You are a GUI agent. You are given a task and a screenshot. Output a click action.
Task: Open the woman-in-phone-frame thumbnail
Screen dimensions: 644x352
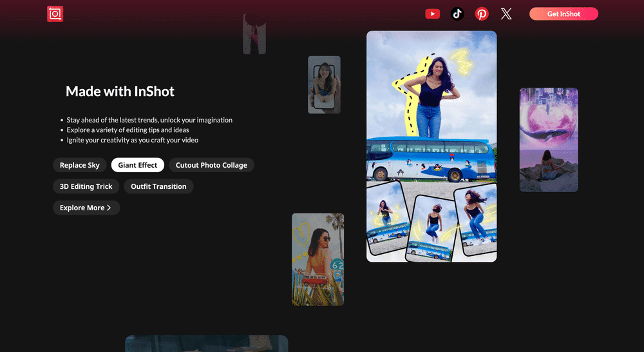click(x=324, y=84)
